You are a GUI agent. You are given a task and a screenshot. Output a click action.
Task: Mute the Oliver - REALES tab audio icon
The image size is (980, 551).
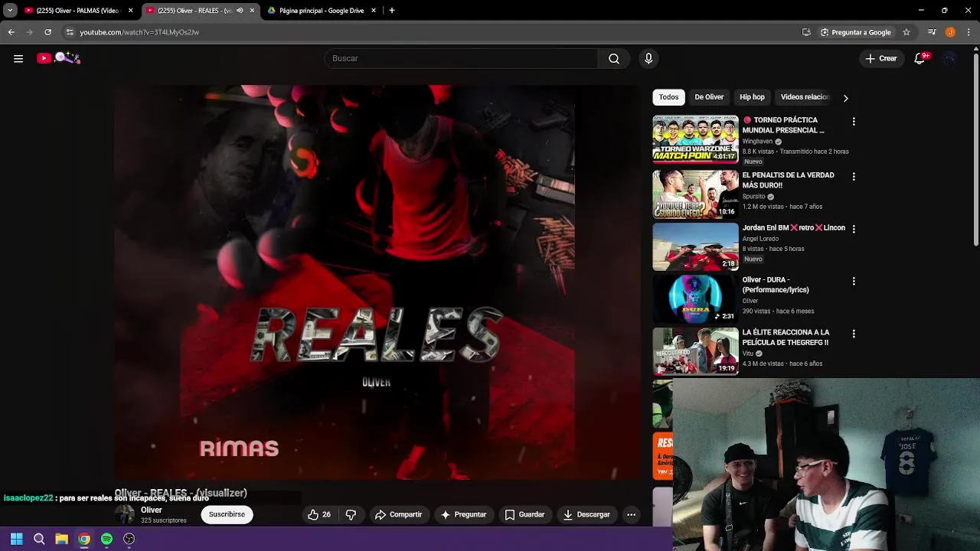click(240, 11)
